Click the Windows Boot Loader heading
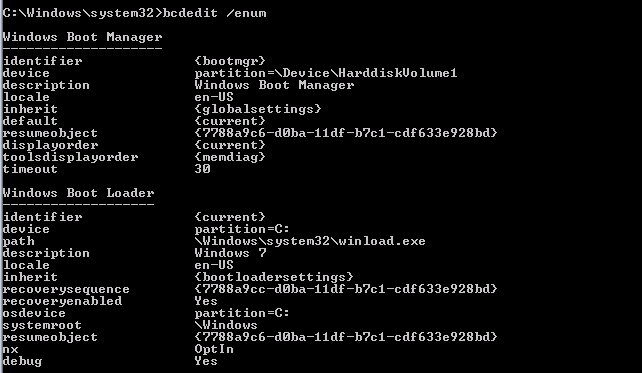Viewport: 642px width, 373px height. (79, 193)
